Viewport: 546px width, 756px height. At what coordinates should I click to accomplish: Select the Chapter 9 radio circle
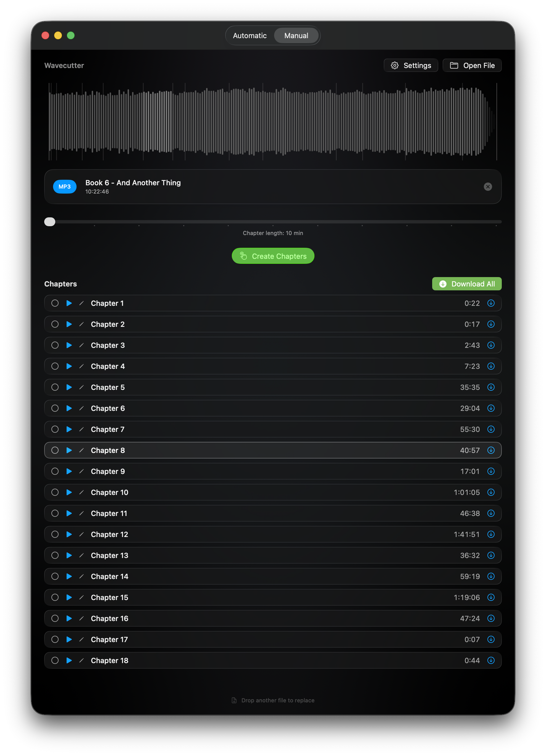click(x=55, y=471)
